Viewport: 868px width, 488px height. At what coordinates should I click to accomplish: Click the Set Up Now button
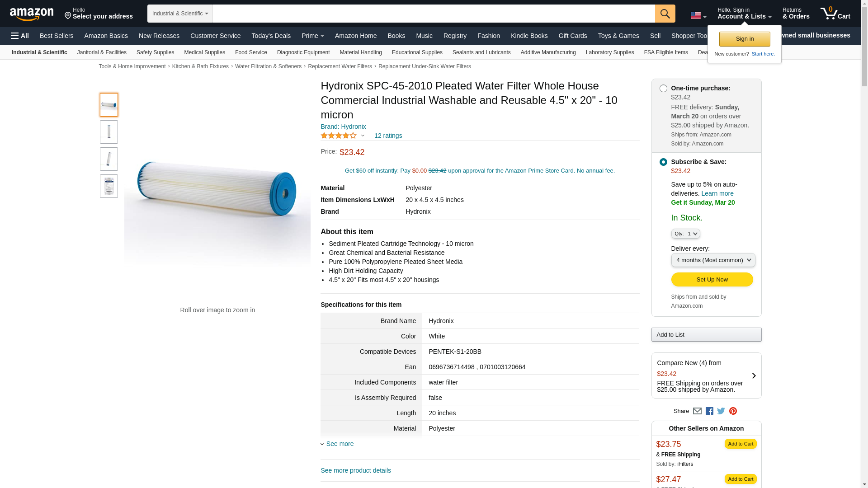coord(712,280)
